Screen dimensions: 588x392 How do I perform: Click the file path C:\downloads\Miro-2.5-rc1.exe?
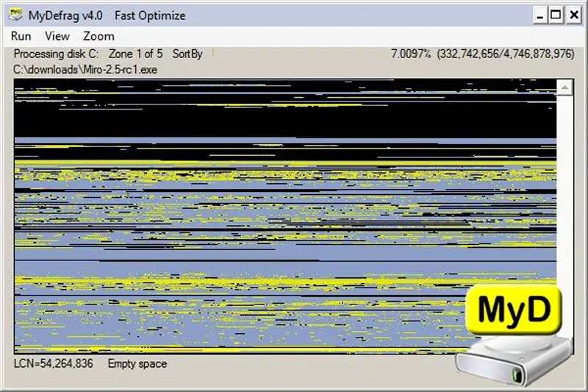85,70
